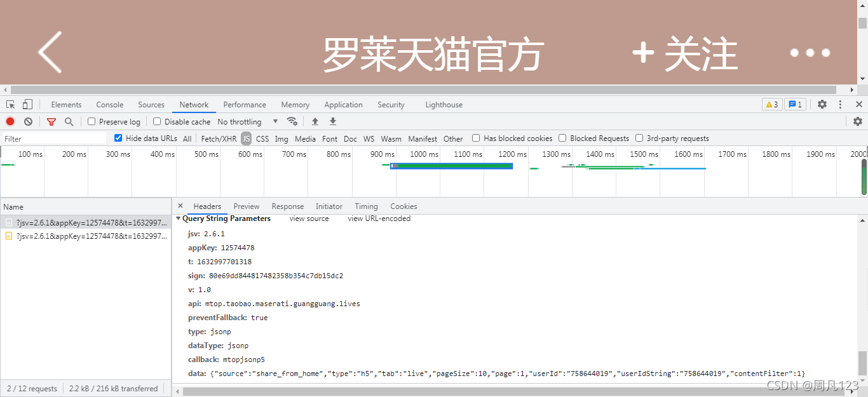This screenshot has width=868, height=397.
Task: Click the view URL-encoded link
Action: click(x=379, y=219)
